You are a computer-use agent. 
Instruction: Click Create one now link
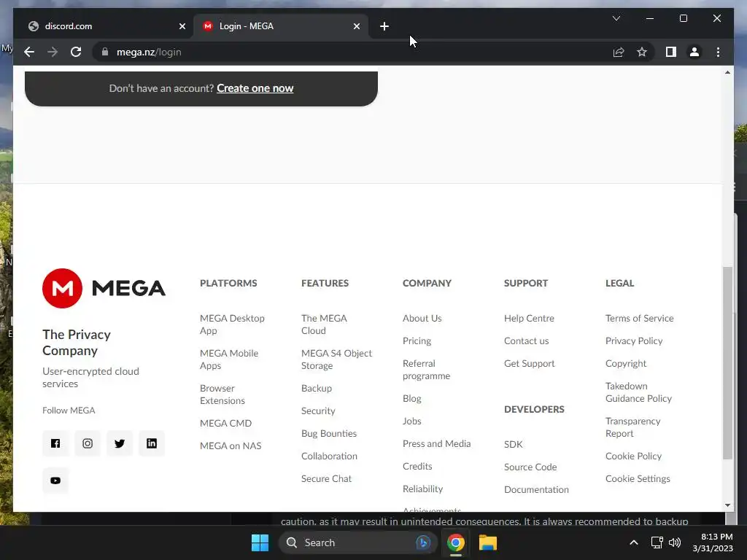[x=255, y=88]
